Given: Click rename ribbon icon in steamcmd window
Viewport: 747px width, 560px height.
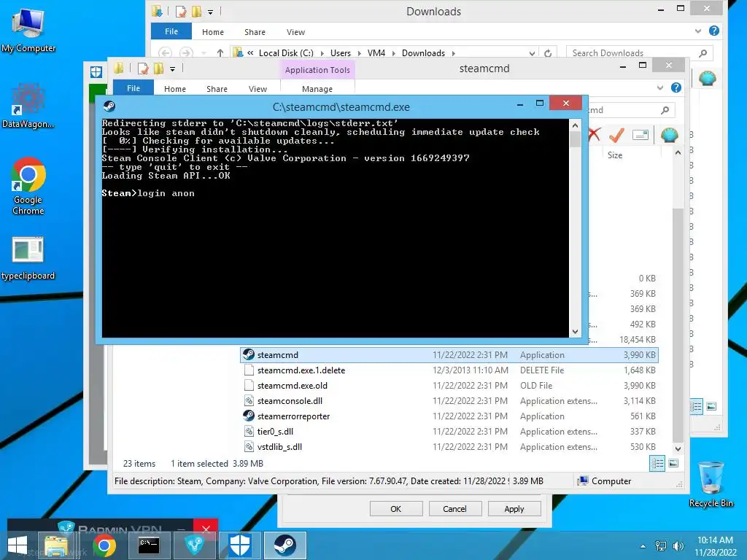Looking at the screenshot, I should click(640, 135).
